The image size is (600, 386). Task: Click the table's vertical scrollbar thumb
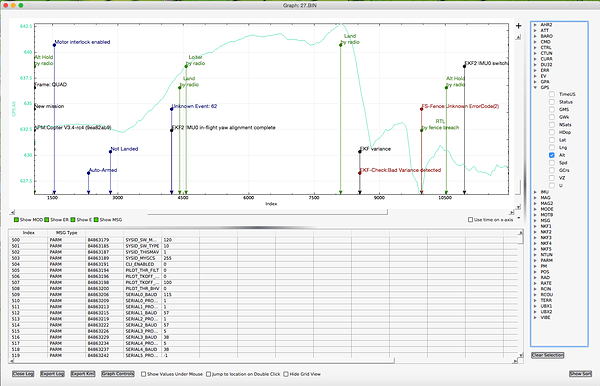pyautogui.click(x=521, y=239)
